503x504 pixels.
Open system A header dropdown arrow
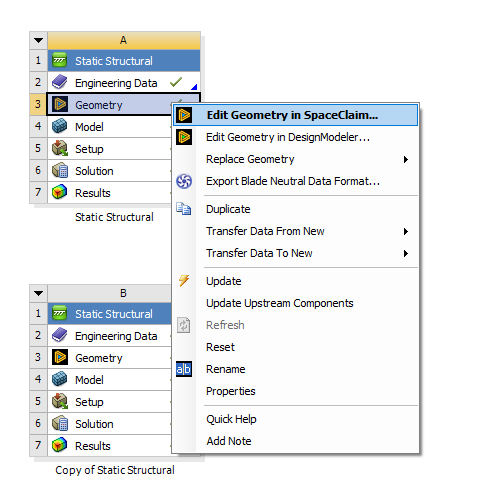coord(38,40)
